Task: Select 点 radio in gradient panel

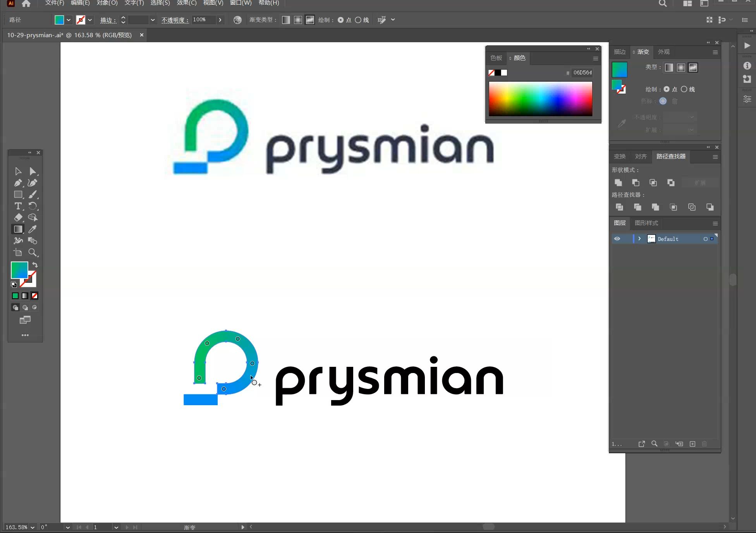Action: point(667,89)
